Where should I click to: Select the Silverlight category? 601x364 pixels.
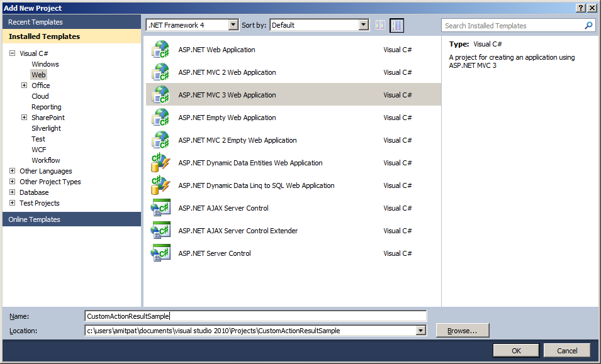point(47,128)
